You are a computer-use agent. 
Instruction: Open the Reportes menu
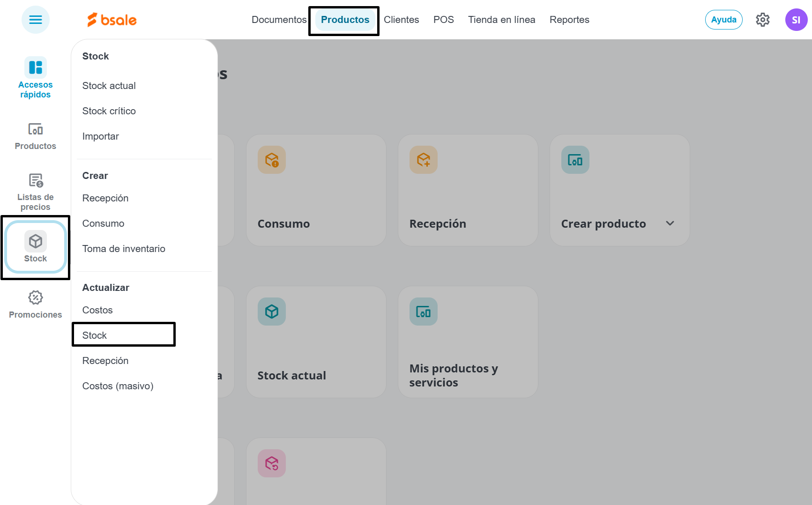click(x=569, y=20)
